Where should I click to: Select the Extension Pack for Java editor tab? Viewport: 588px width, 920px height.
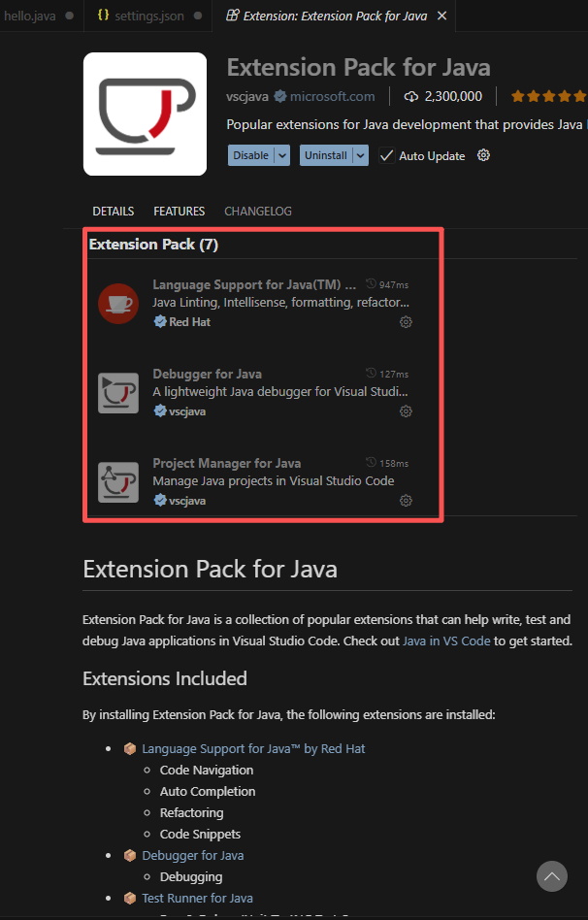335,16
